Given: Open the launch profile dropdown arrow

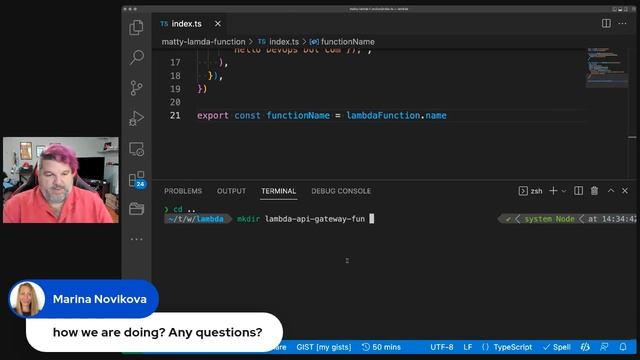Looking at the screenshot, I should point(564,191).
